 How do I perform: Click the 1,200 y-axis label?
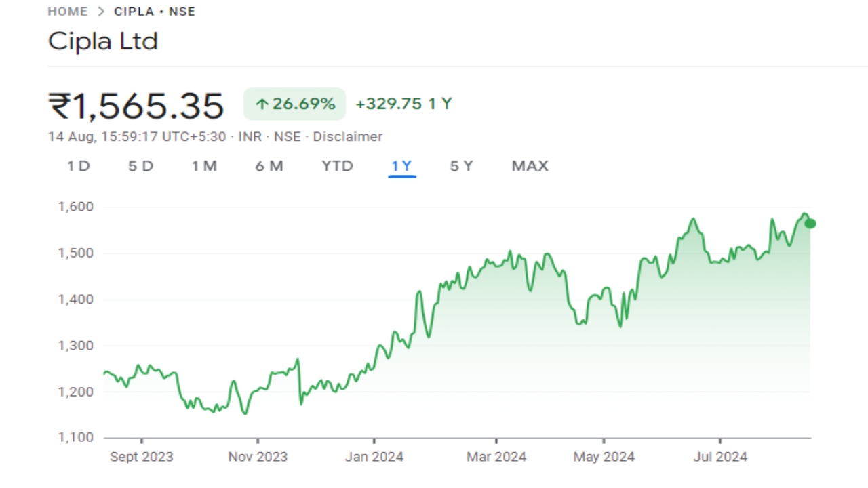tap(75, 391)
